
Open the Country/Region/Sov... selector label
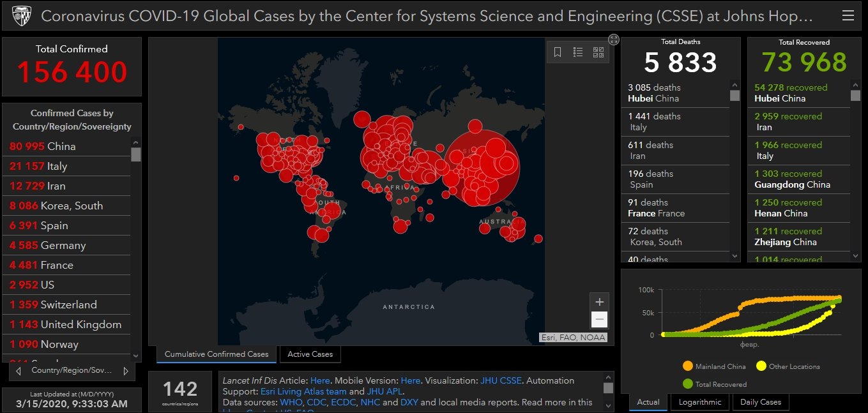(x=72, y=370)
